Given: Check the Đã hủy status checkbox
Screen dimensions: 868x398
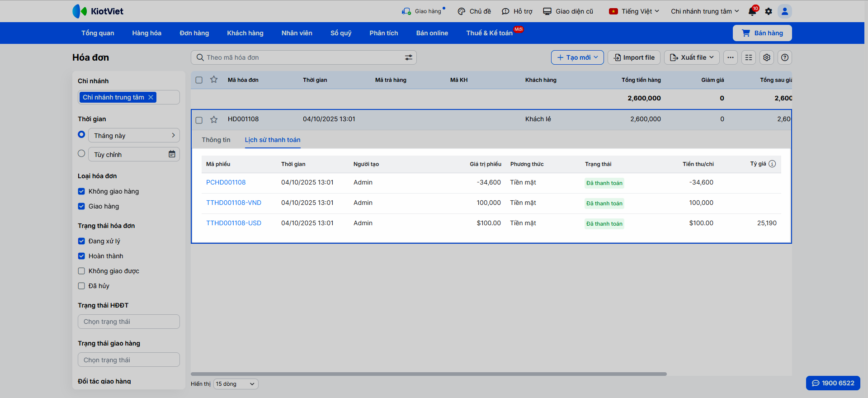Looking at the screenshot, I should point(81,286).
